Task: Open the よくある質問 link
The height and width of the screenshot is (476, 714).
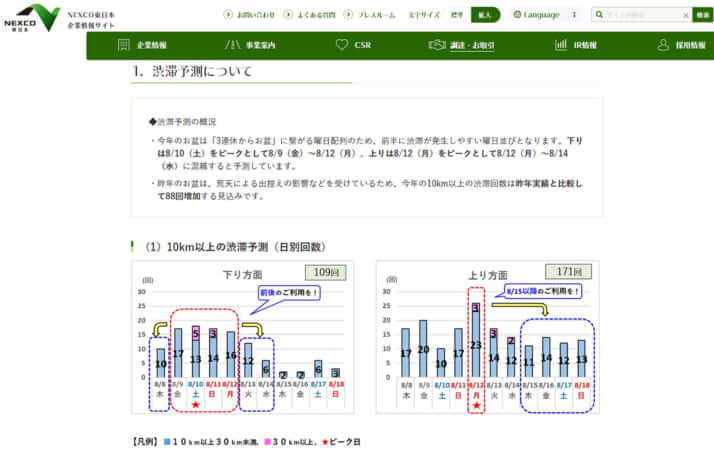Action: (x=311, y=15)
